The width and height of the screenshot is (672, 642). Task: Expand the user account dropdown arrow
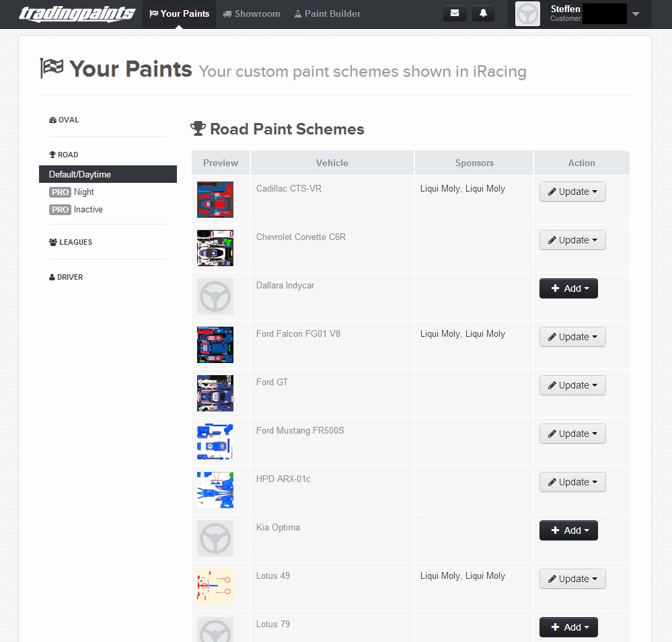tap(636, 14)
